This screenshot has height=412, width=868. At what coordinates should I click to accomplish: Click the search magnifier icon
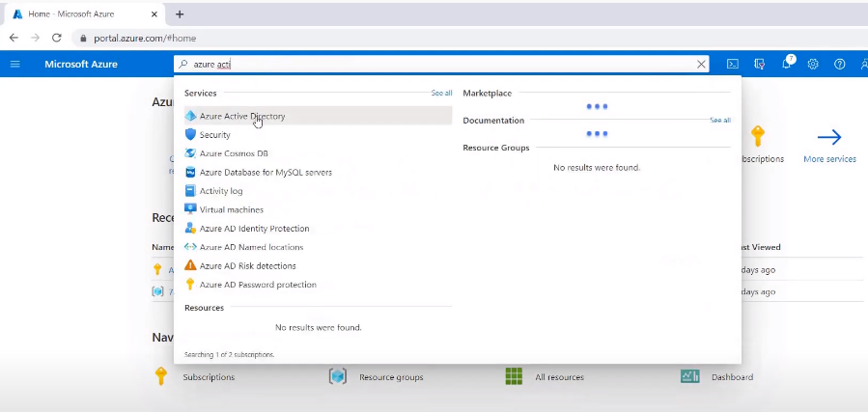point(183,64)
